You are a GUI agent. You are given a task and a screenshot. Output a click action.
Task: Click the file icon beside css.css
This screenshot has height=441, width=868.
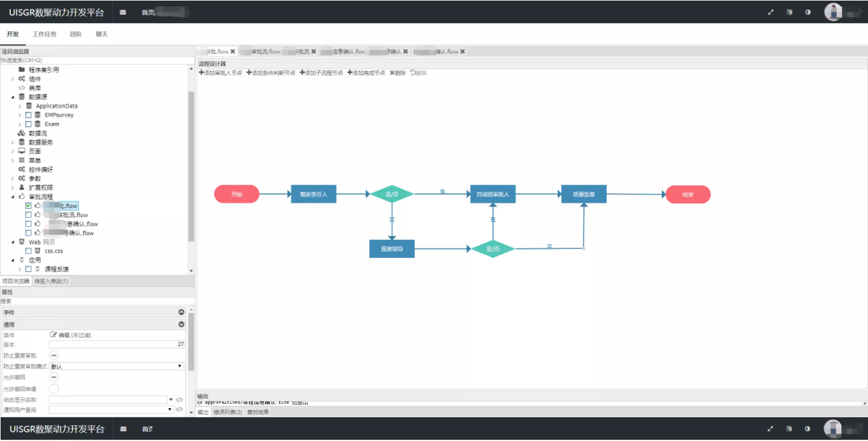38,251
